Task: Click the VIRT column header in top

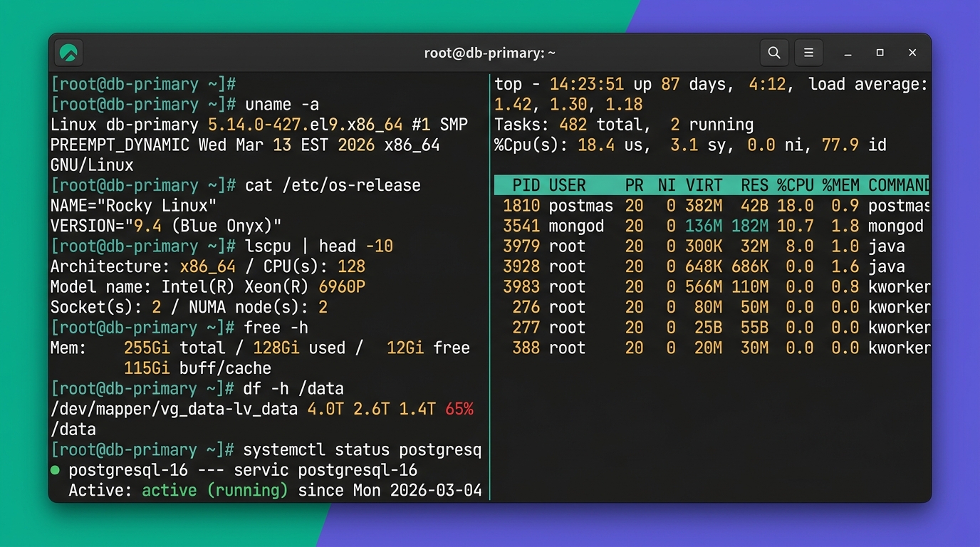Action: (704, 186)
